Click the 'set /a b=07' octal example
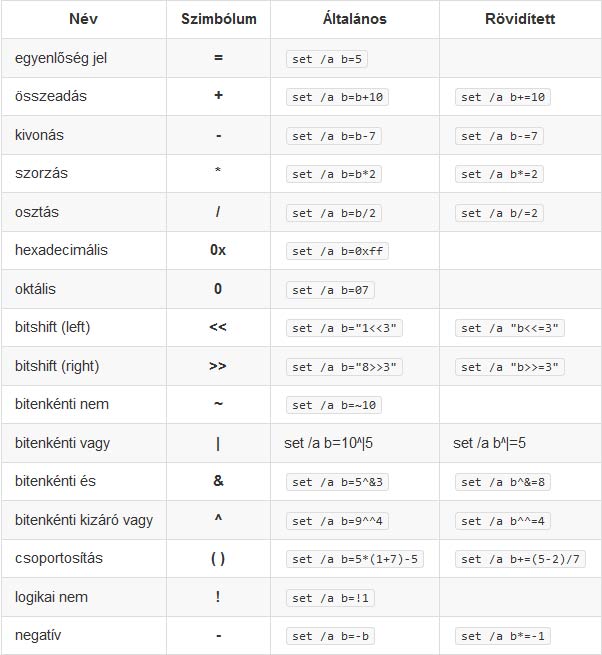 [330, 290]
